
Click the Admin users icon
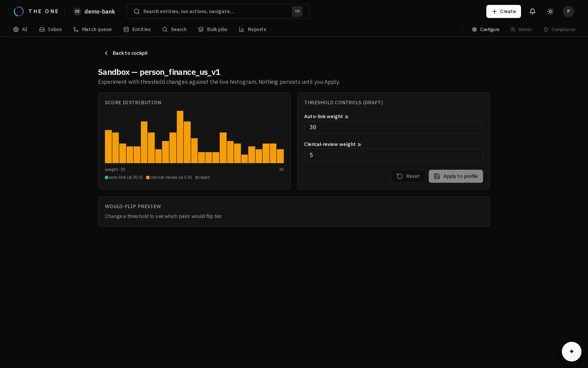(513, 29)
